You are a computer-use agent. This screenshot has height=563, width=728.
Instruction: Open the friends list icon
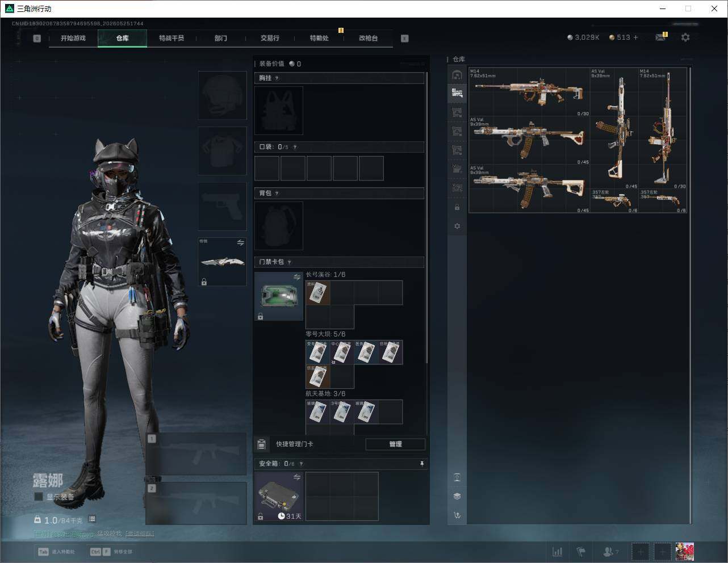pyautogui.click(x=610, y=552)
